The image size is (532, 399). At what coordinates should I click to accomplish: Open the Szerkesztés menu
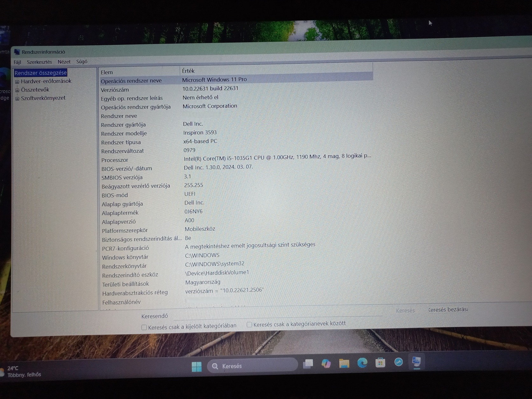(x=39, y=62)
